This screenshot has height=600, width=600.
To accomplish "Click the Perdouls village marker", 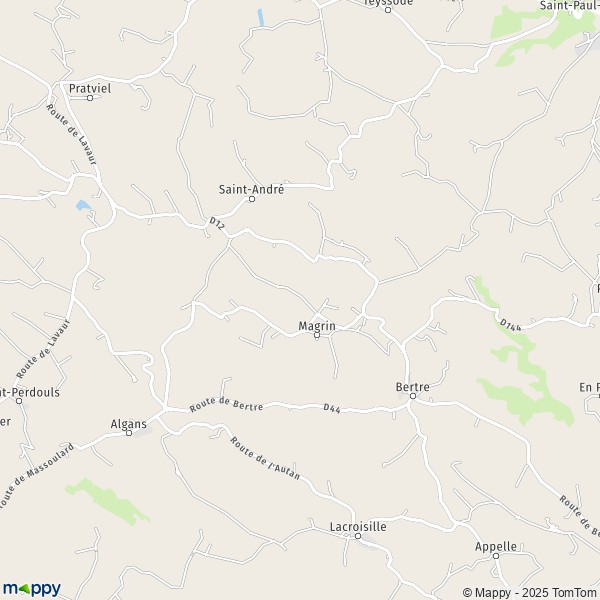I will click(19, 401).
